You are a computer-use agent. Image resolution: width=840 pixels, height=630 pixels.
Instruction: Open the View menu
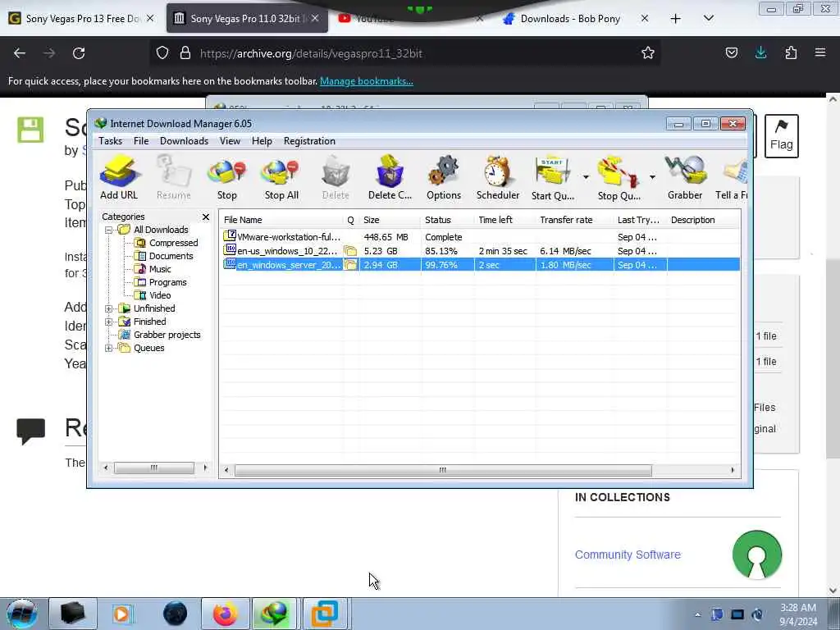tap(230, 141)
